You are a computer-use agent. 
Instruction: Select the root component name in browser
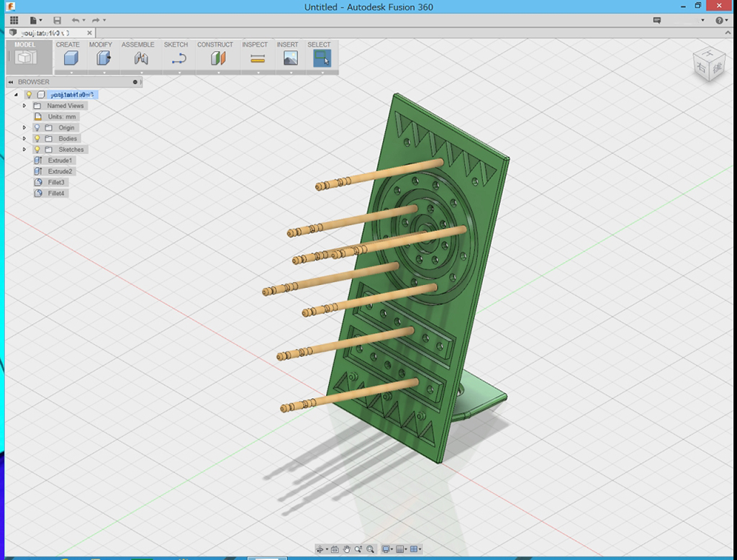point(72,94)
